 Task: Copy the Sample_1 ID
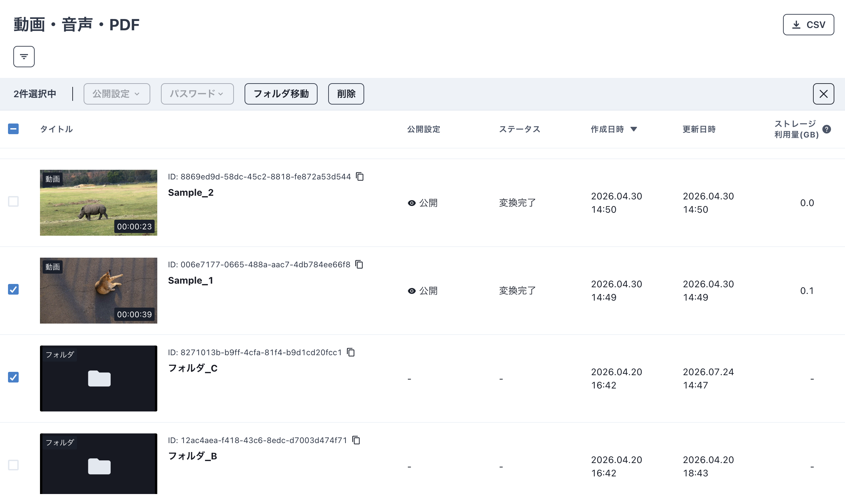[x=359, y=264]
